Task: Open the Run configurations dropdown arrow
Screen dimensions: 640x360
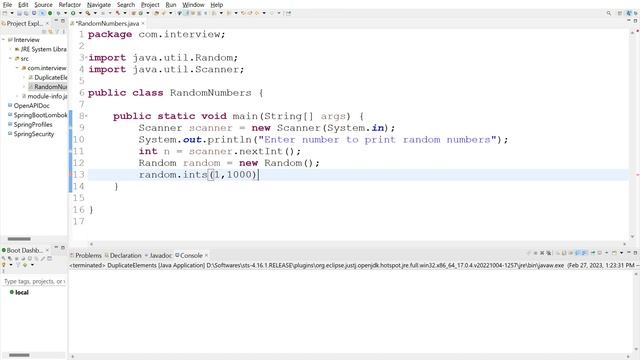Action: tap(80, 13)
